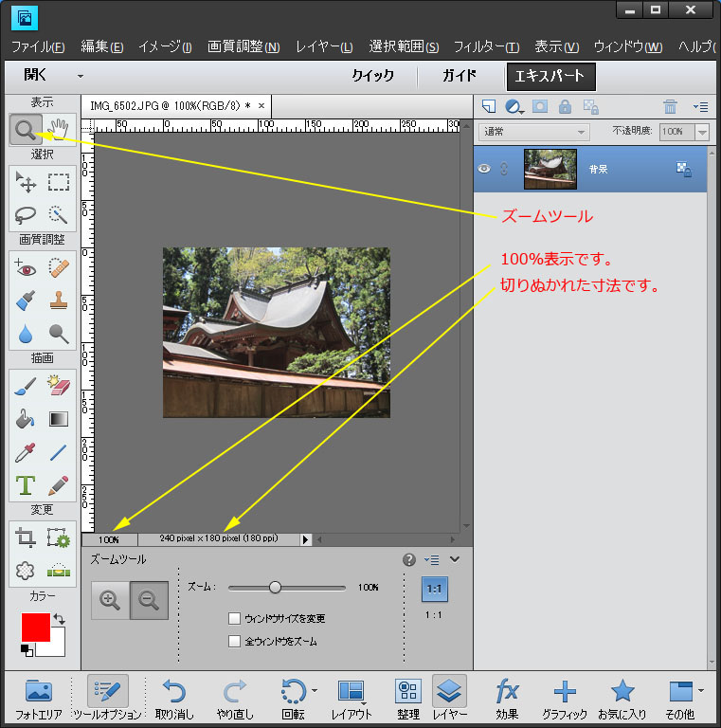Viewport: 721px width, 728px height.
Task: Expand status bar info arrow
Action: click(305, 539)
